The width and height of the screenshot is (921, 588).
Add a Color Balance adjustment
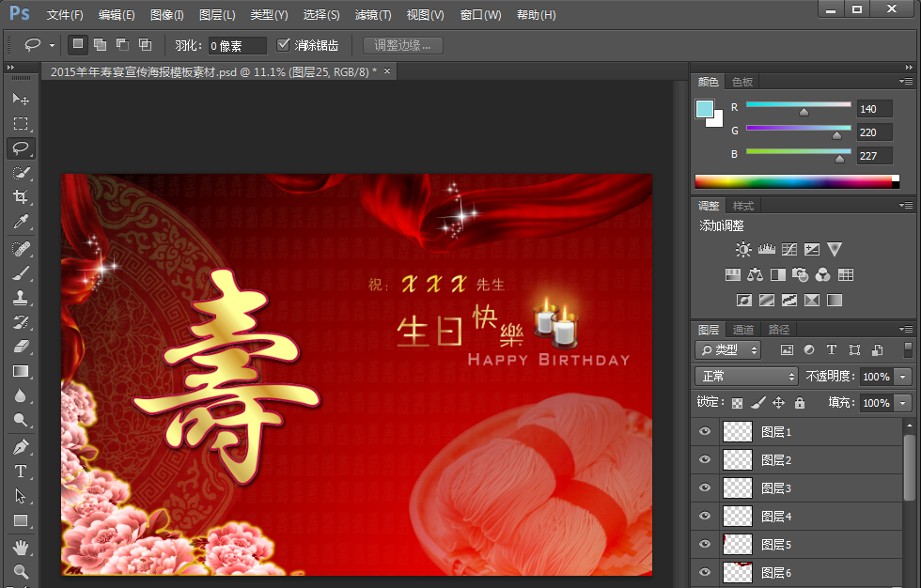pyautogui.click(x=755, y=274)
